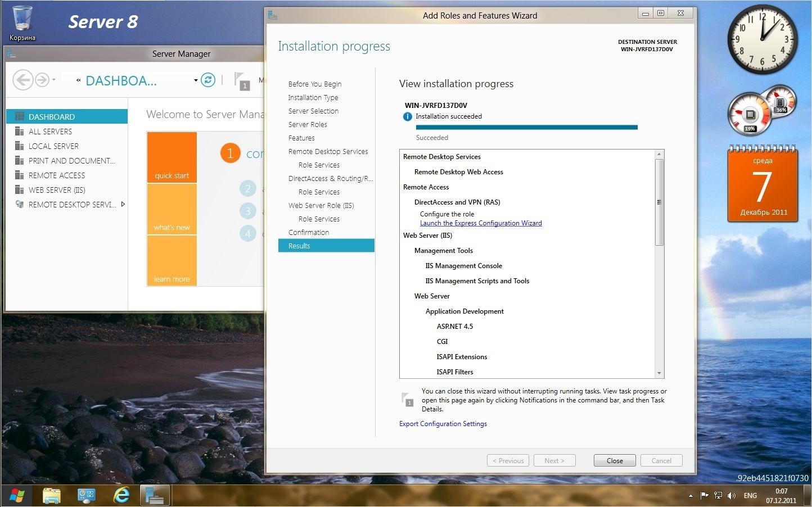Open the volume speaker tray icon
The image size is (812, 507).
coord(732,495)
